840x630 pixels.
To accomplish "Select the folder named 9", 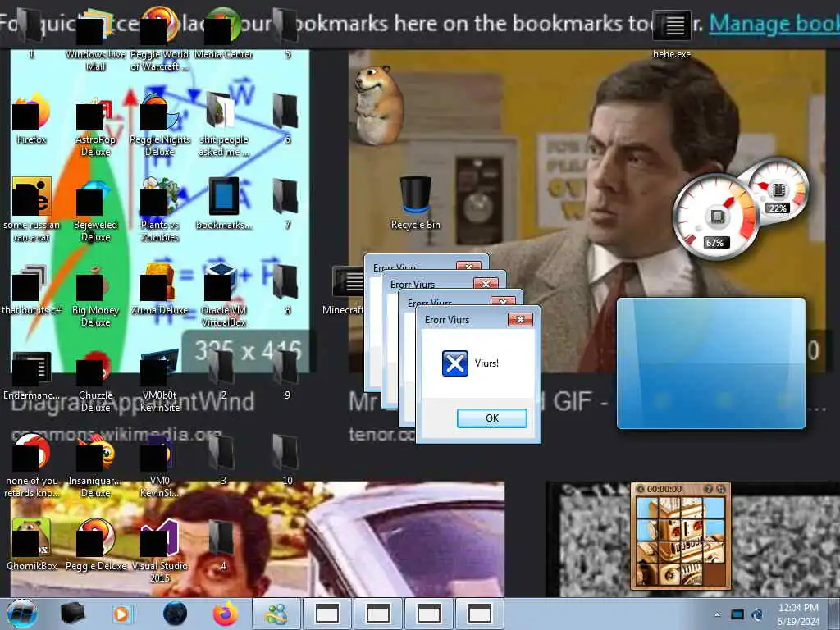I will coord(287,375).
